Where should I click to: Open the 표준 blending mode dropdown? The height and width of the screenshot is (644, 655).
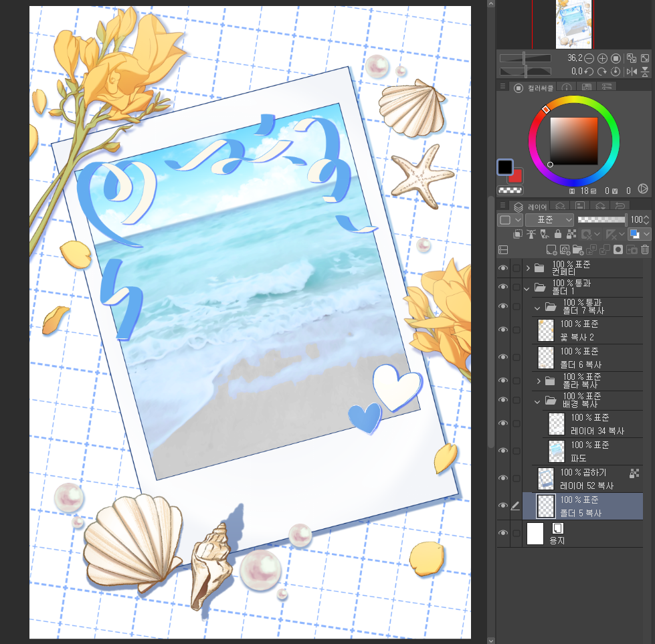pyautogui.click(x=549, y=220)
